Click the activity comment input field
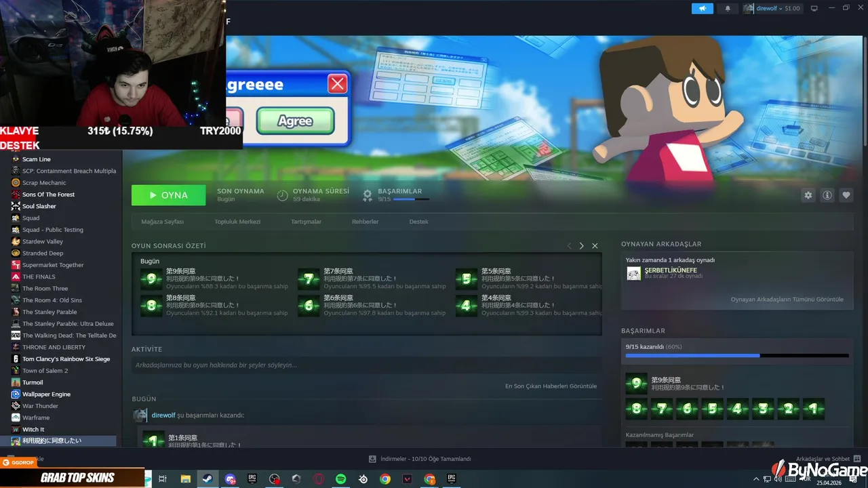This screenshot has height=488, width=868. coord(366,365)
